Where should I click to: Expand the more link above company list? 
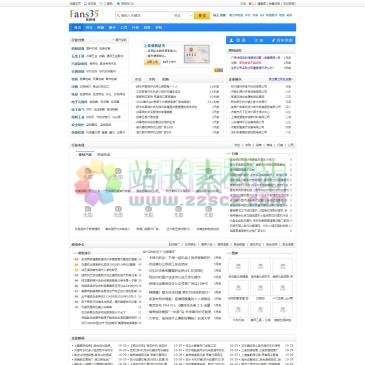click(x=281, y=79)
